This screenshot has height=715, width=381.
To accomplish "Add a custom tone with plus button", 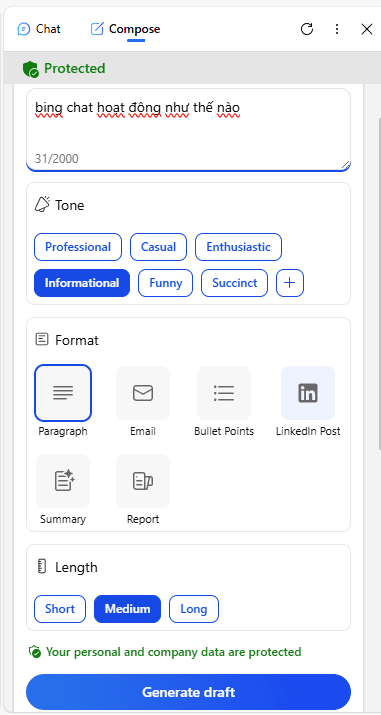I will tap(290, 283).
